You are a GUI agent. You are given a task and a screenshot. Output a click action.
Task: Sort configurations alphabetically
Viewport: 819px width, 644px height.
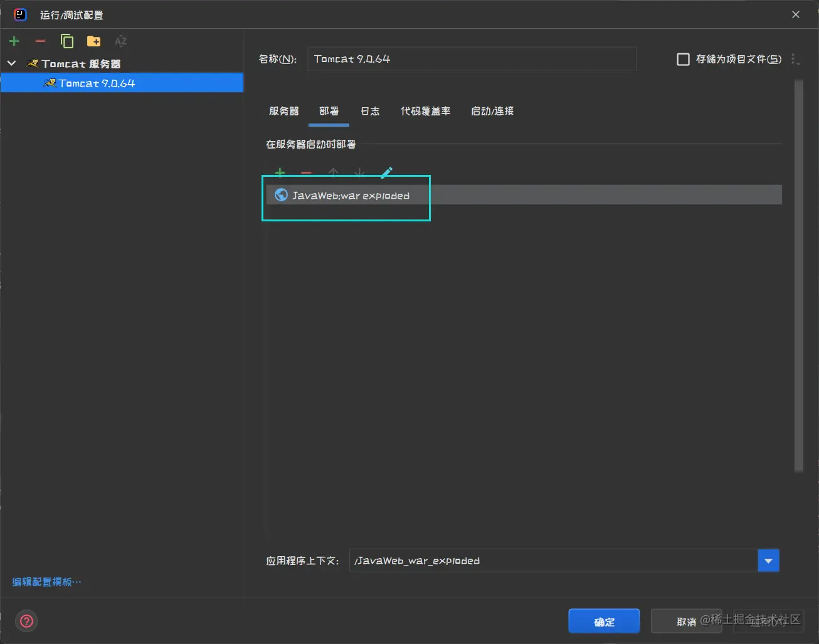(120, 41)
